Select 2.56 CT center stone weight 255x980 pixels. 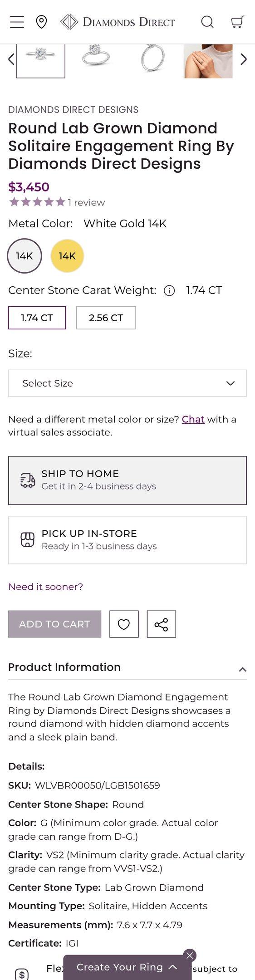pyautogui.click(x=106, y=318)
